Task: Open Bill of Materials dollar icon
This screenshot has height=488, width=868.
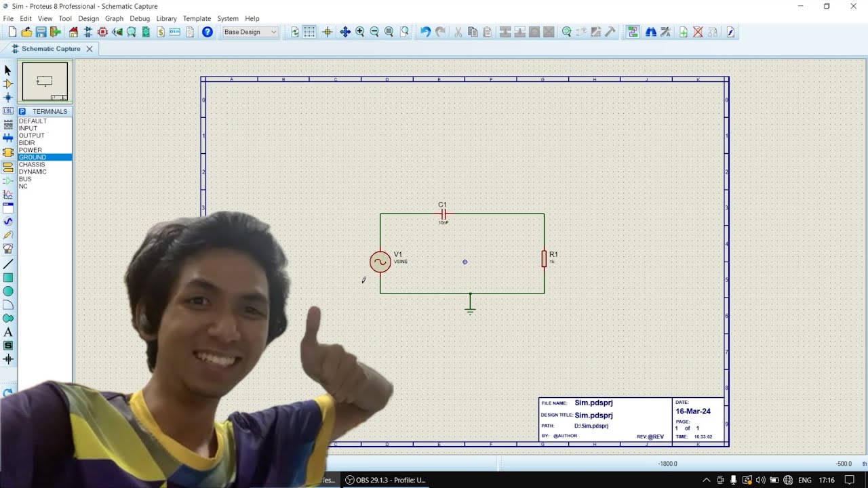Action: pyautogui.click(x=161, y=32)
